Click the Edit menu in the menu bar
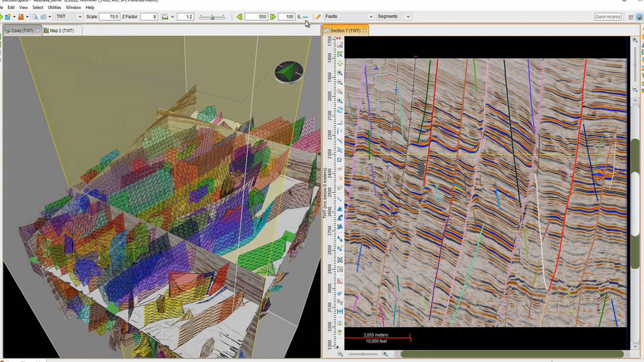The width and height of the screenshot is (644, 362). point(11,7)
